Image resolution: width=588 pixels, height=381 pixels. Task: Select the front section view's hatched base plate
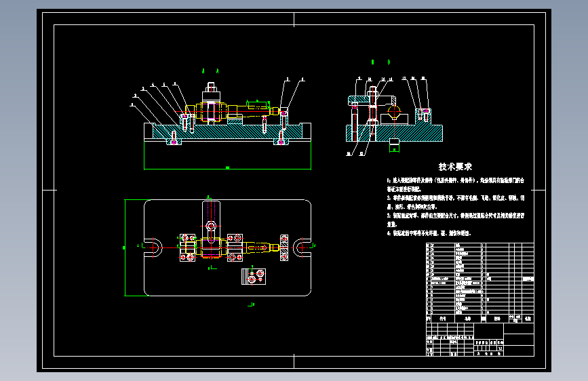[x=227, y=132]
